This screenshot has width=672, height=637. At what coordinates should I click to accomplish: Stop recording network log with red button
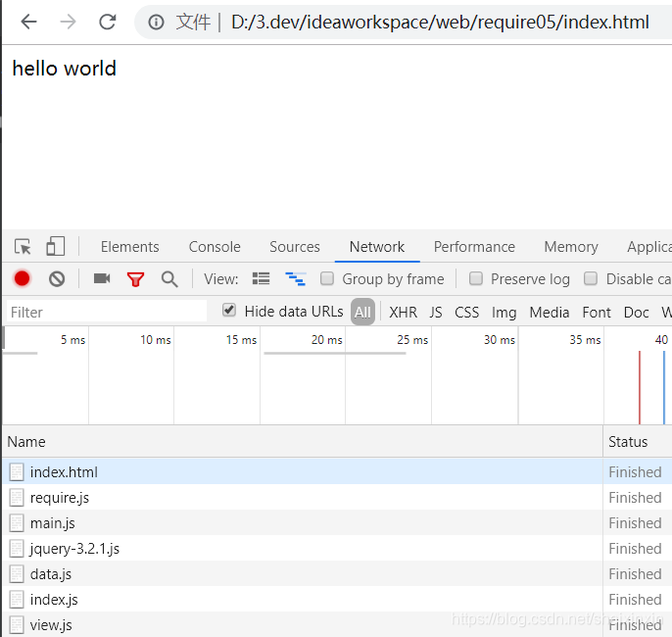22,278
